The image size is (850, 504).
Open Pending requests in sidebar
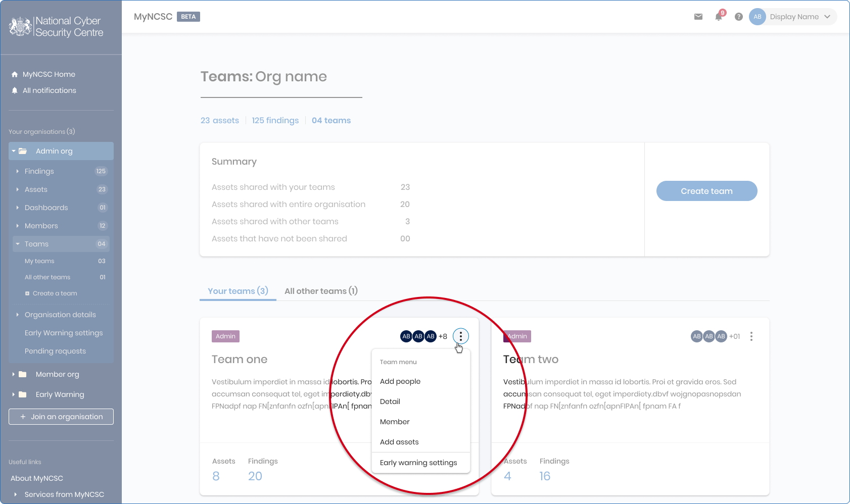55,351
